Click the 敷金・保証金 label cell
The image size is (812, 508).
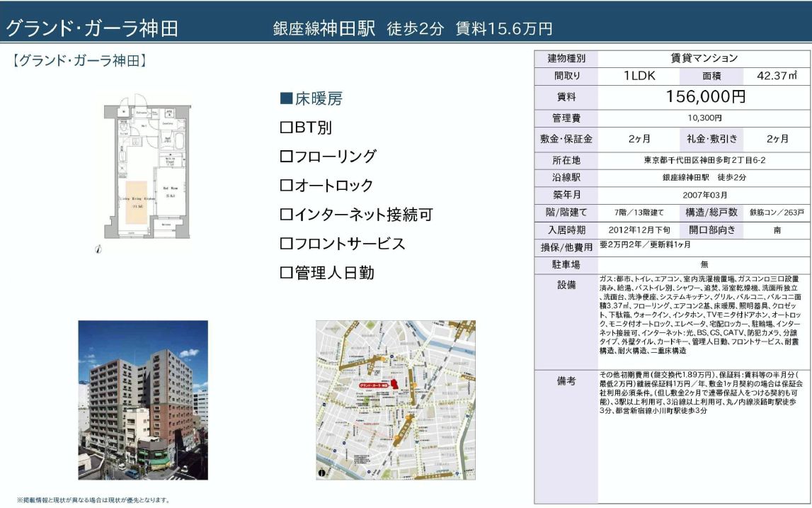tap(566, 139)
